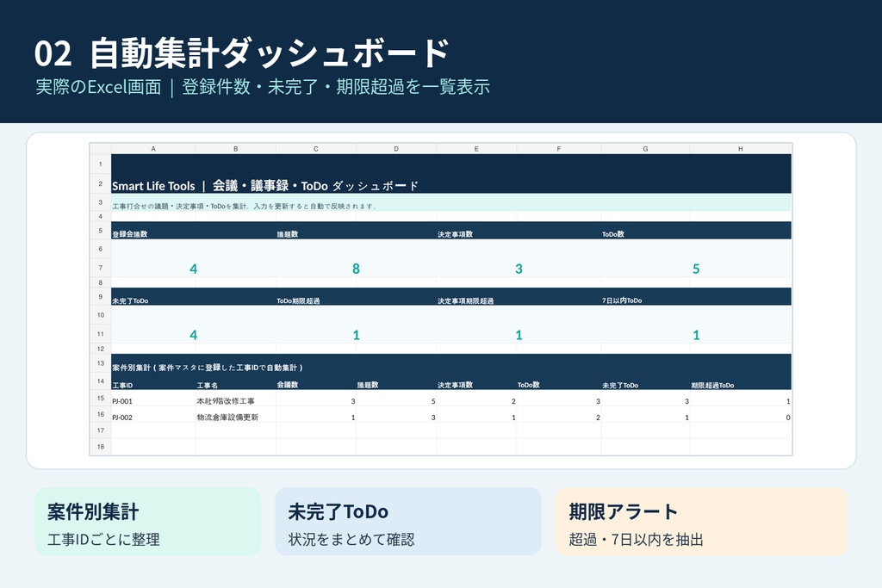Select column C header in the spreadsheet
This screenshot has width=882, height=588.
[x=315, y=149]
